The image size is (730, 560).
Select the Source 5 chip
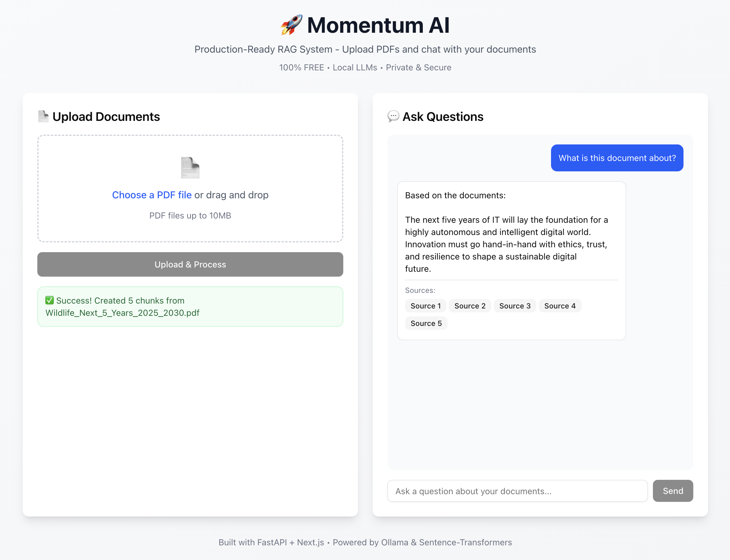(x=426, y=323)
